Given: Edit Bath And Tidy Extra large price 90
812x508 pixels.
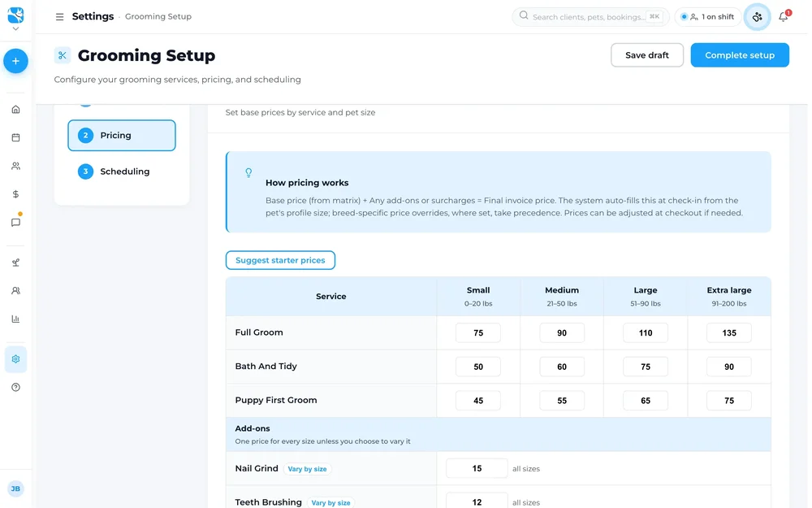Looking at the screenshot, I should coord(728,367).
